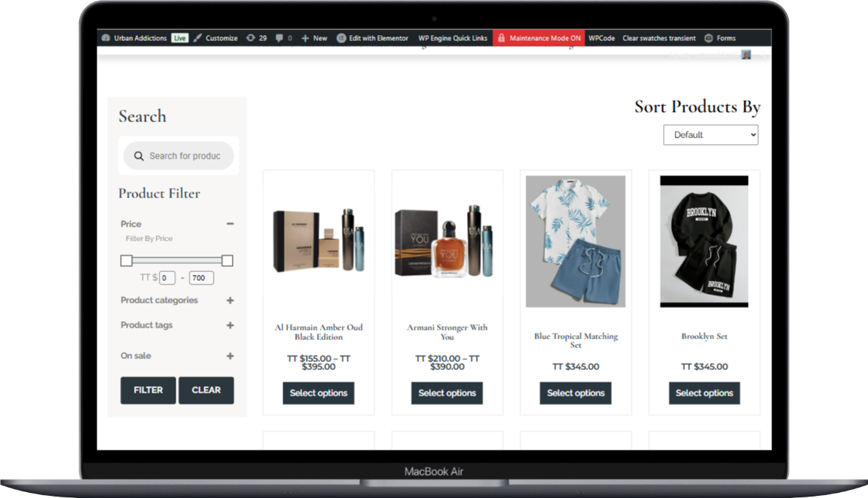The height and width of the screenshot is (498, 868).
Task: Click the maximum price slider handle
Action: 227,260
